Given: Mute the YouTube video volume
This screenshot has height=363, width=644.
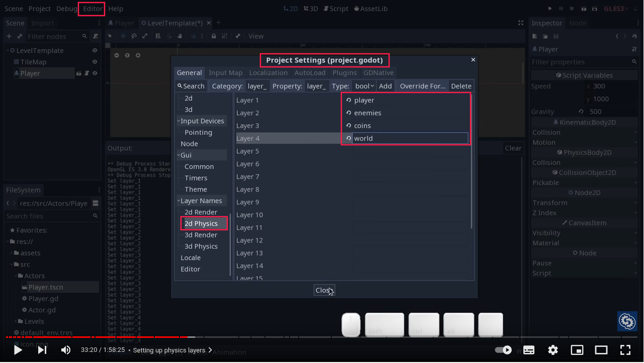Looking at the screenshot, I should pyautogui.click(x=66, y=350).
